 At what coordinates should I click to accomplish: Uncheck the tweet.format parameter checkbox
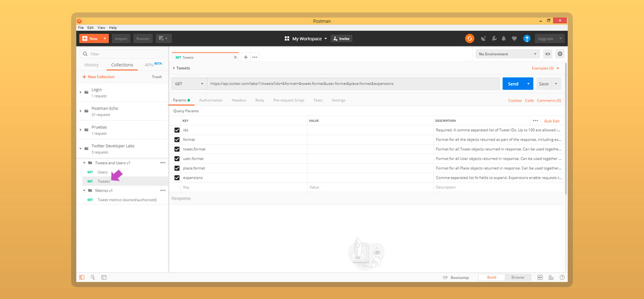pos(177,149)
